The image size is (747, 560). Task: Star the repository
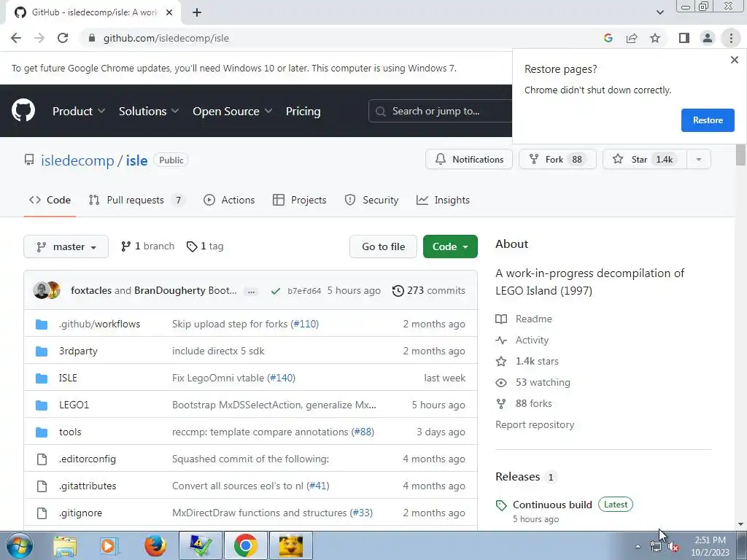pyautogui.click(x=645, y=159)
